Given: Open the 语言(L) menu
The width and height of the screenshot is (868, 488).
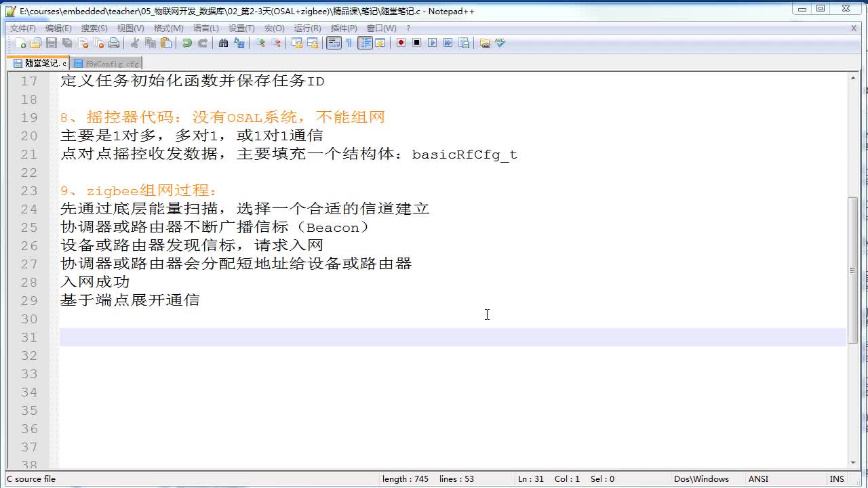Looking at the screenshot, I should point(206,28).
